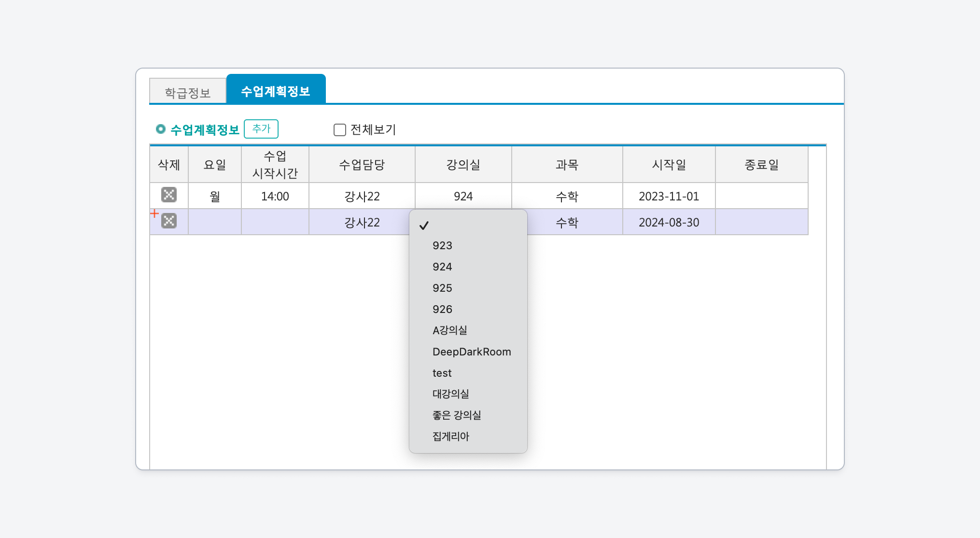Switch to the 학급정보 tab

click(188, 92)
